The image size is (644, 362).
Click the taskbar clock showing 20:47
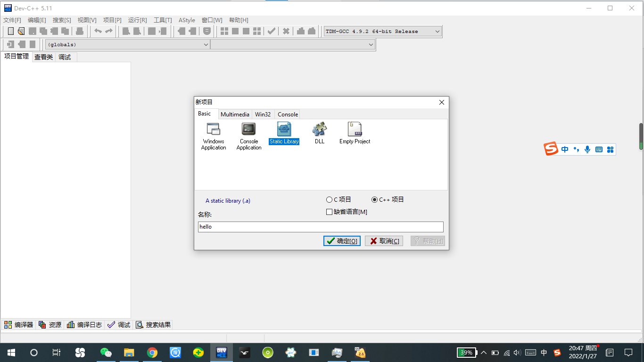pyautogui.click(x=583, y=352)
